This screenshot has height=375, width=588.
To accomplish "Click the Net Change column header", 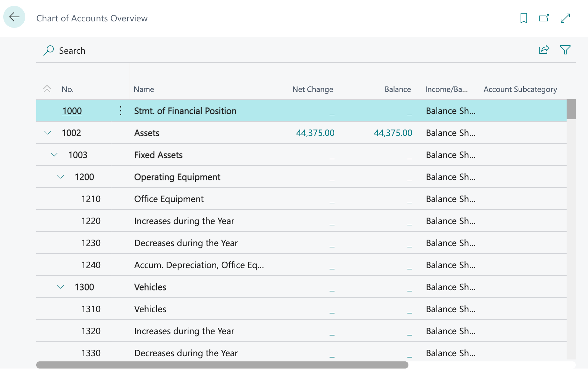I will click(312, 89).
